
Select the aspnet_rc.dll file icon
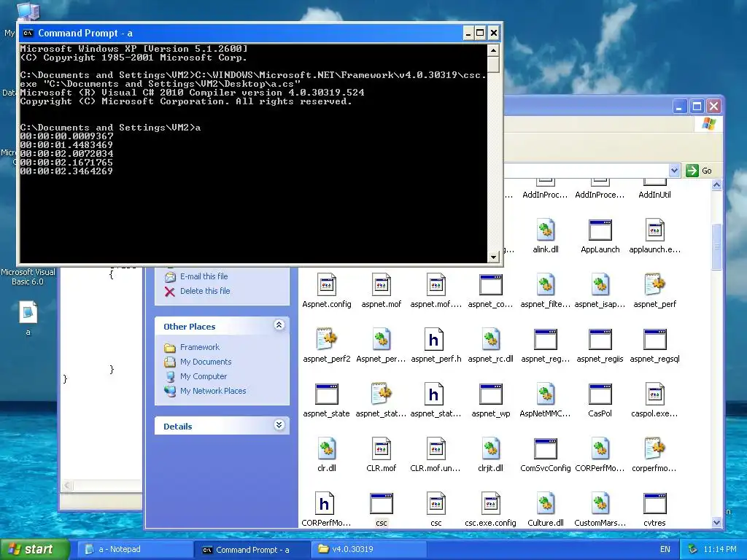coord(491,340)
